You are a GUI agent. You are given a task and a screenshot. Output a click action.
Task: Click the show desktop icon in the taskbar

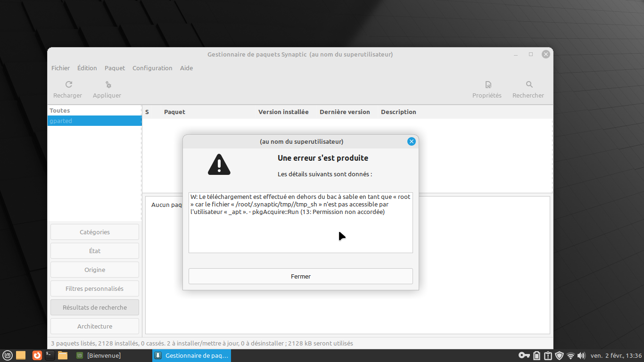21,355
